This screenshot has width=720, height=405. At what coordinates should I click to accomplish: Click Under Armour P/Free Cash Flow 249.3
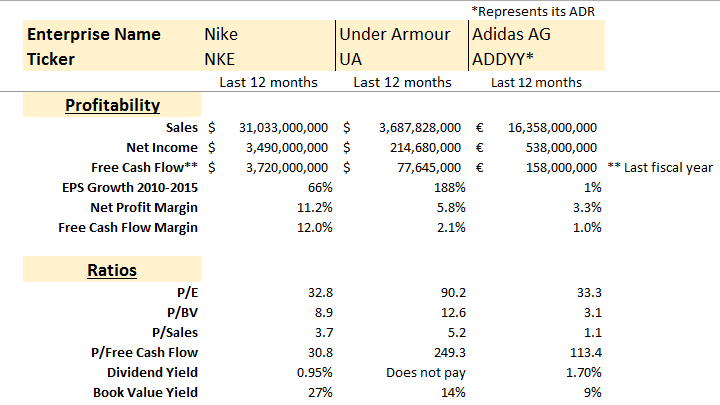coord(447,352)
